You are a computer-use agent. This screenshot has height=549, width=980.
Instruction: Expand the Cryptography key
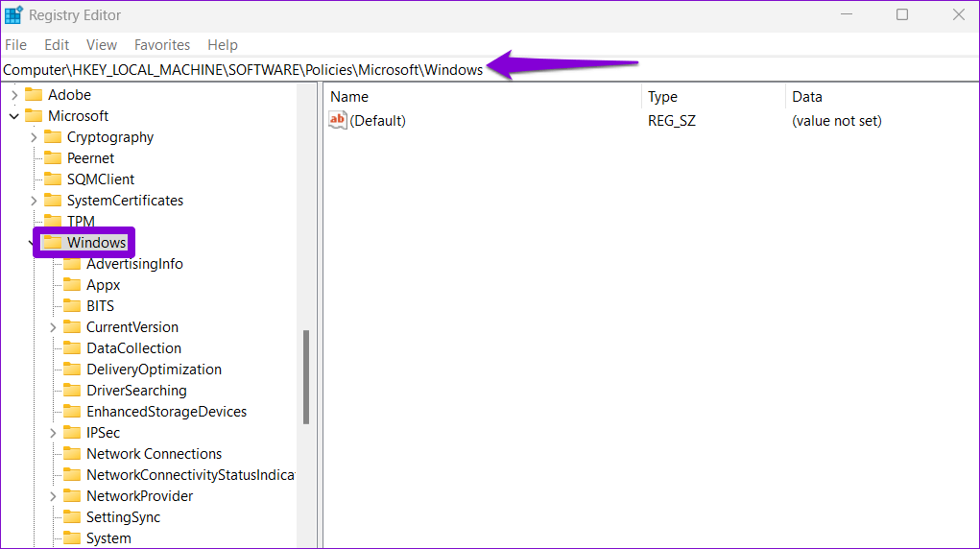pyautogui.click(x=34, y=137)
